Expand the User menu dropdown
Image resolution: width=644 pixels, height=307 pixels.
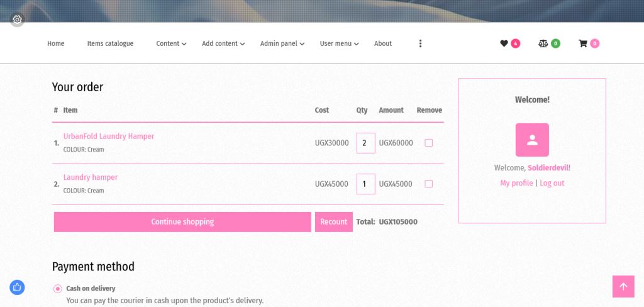[x=339, y=43]
